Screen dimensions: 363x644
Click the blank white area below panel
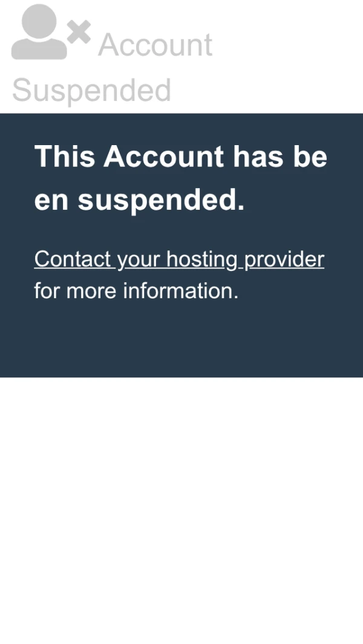pyautogui.click(x=181, y=509)
